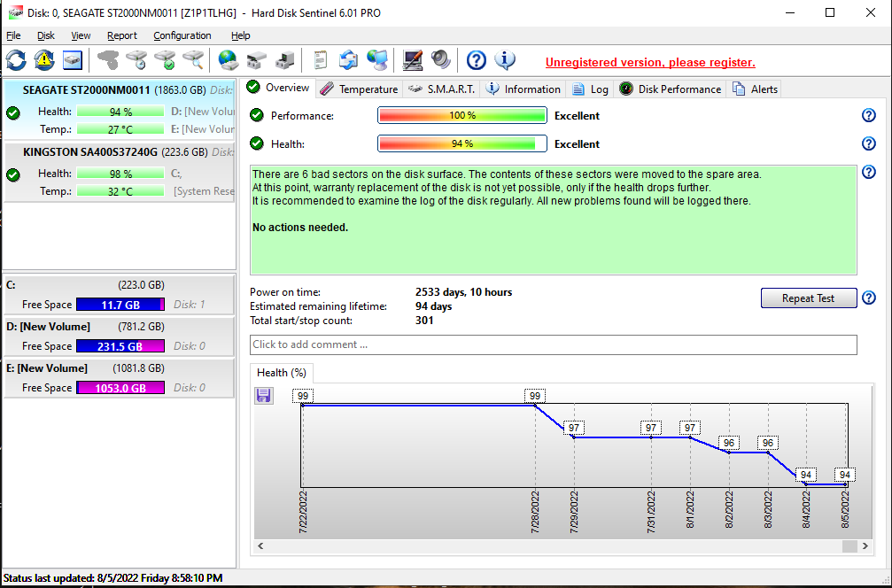Open the Help menu

pyautogui.click(x=241, y=35)
